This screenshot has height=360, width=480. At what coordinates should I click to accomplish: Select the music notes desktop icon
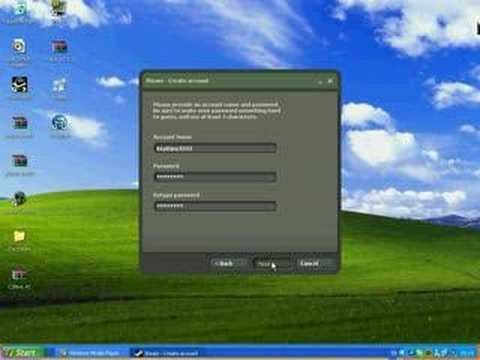coord(59,85)
